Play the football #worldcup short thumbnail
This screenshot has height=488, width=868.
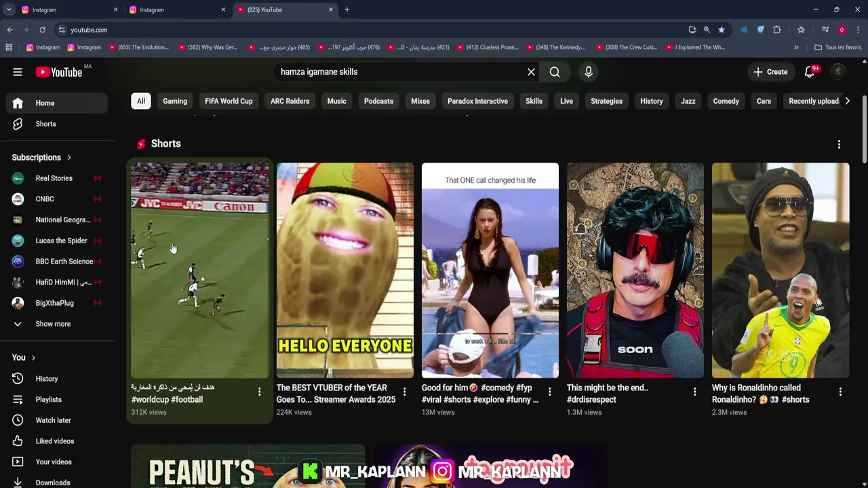tap(200, 270)
